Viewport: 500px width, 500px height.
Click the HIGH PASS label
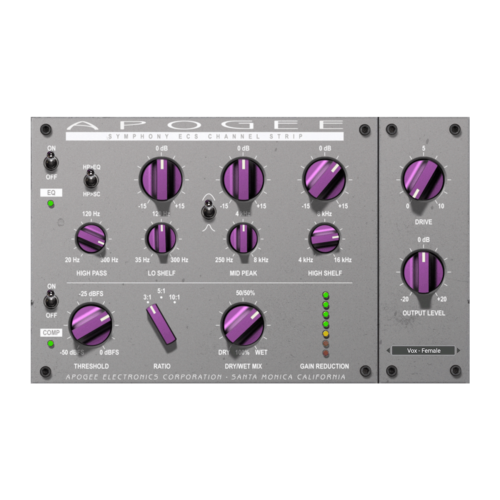(x=92, y=273)
